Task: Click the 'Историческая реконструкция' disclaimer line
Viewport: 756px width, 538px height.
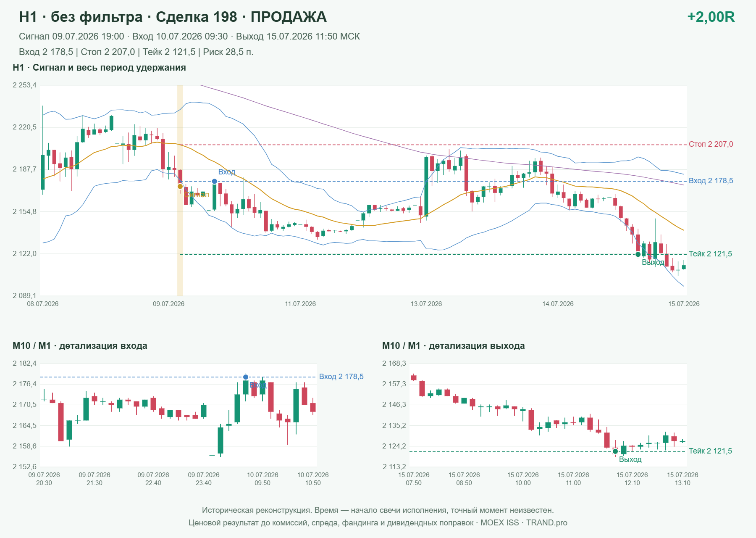Action: coord(378,510)
